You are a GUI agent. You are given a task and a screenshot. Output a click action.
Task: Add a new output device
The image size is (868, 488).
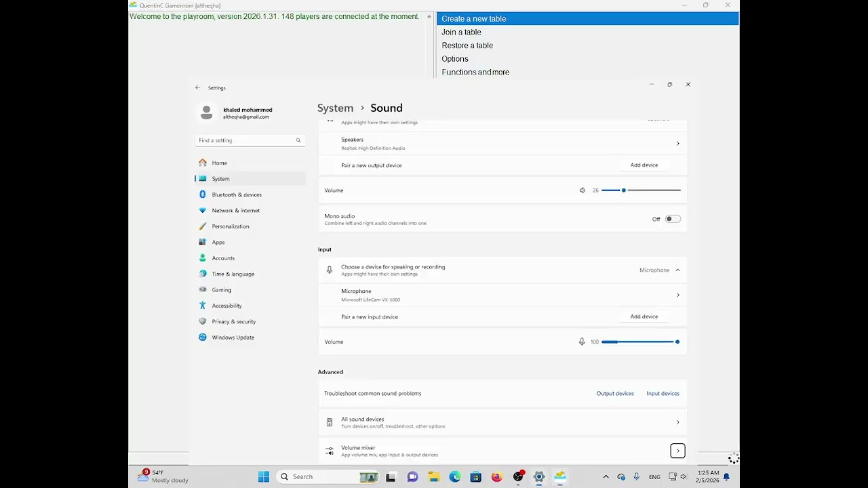point(644,165)
